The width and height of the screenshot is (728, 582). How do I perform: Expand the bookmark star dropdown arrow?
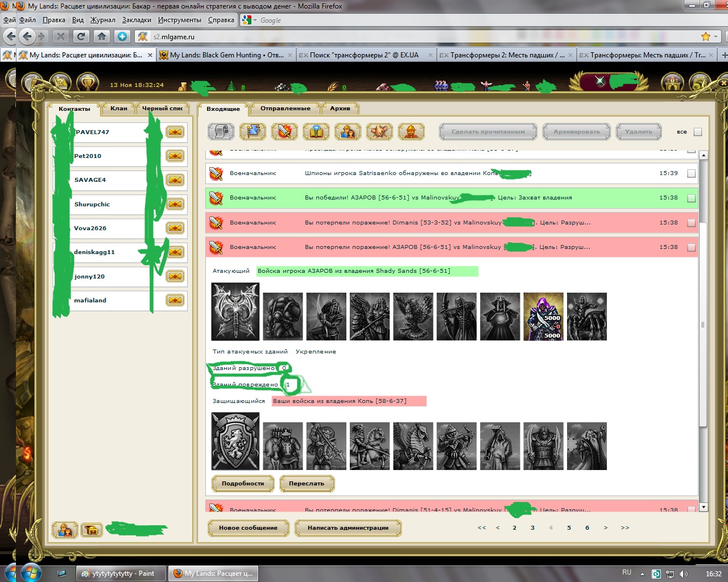pos(715,36)
